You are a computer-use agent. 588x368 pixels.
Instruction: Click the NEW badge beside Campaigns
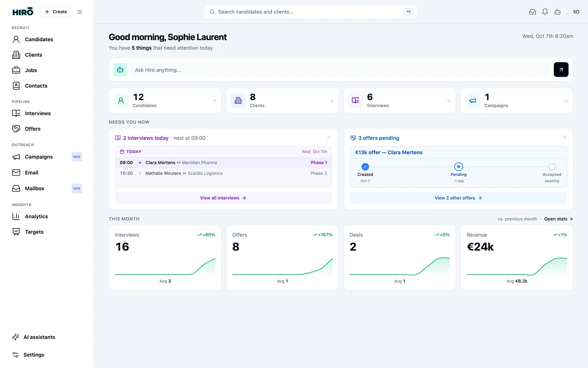pos(77,157)
